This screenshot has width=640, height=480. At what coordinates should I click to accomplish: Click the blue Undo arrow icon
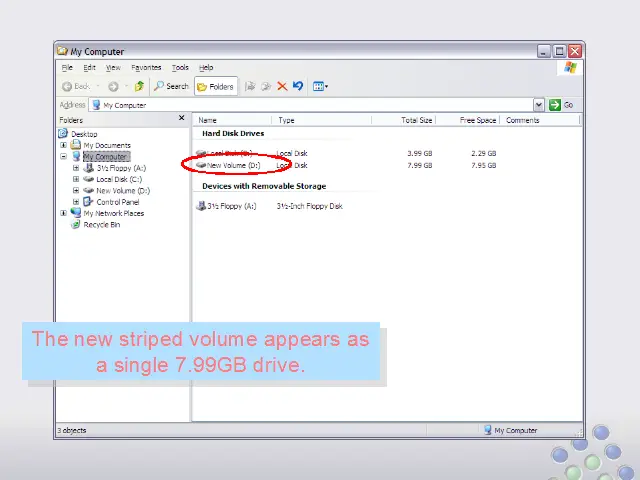click(x=298, y=86)
